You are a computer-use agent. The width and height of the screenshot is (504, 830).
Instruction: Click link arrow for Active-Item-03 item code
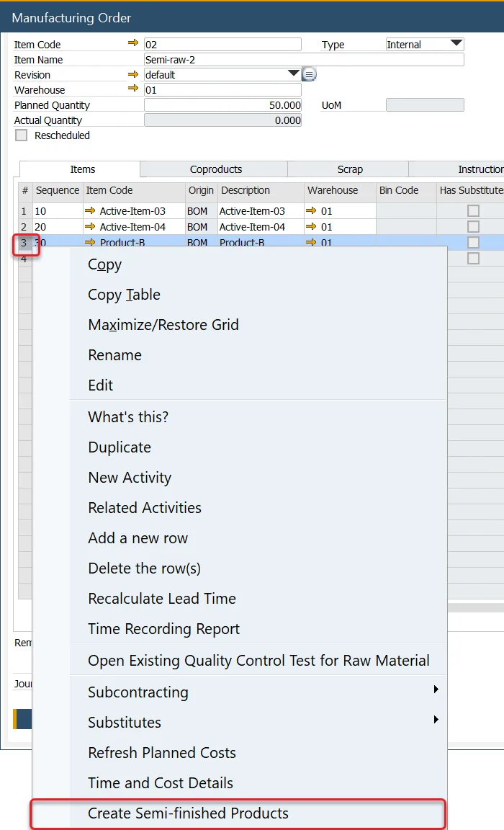tap(90, 211)
